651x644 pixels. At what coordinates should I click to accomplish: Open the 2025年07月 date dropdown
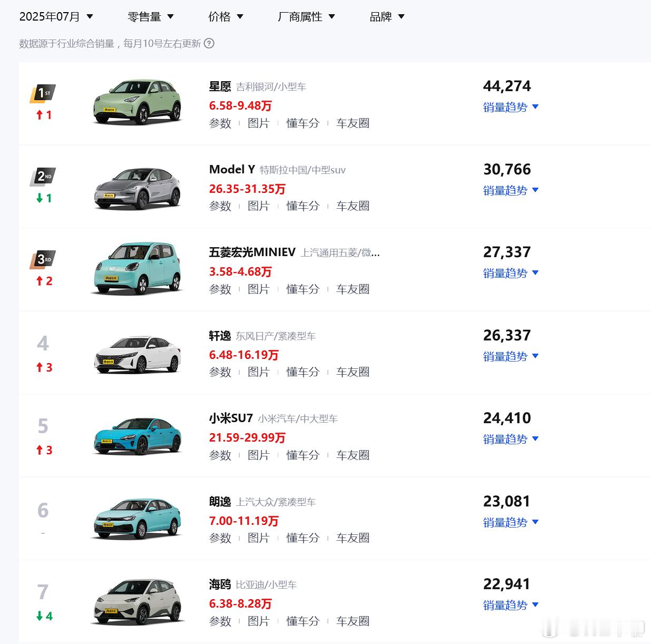[x=56, y=17]
